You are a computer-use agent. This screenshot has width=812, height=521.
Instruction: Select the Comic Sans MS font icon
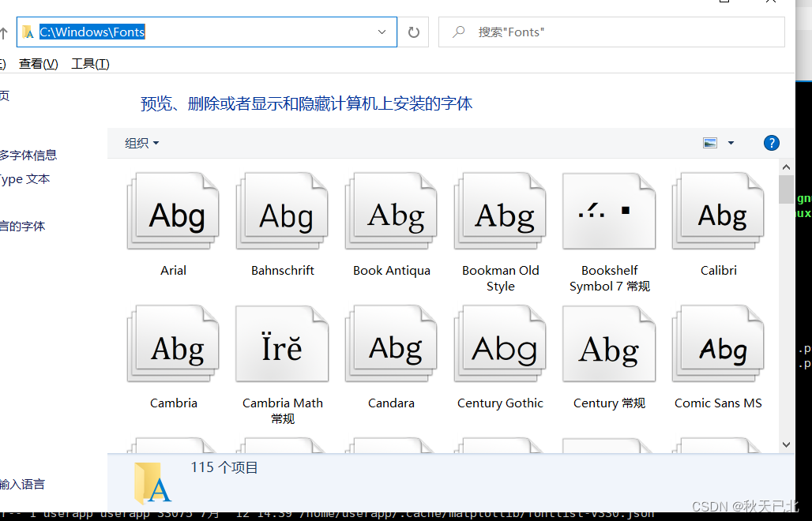pyautogui.click(x=718, y=343)
